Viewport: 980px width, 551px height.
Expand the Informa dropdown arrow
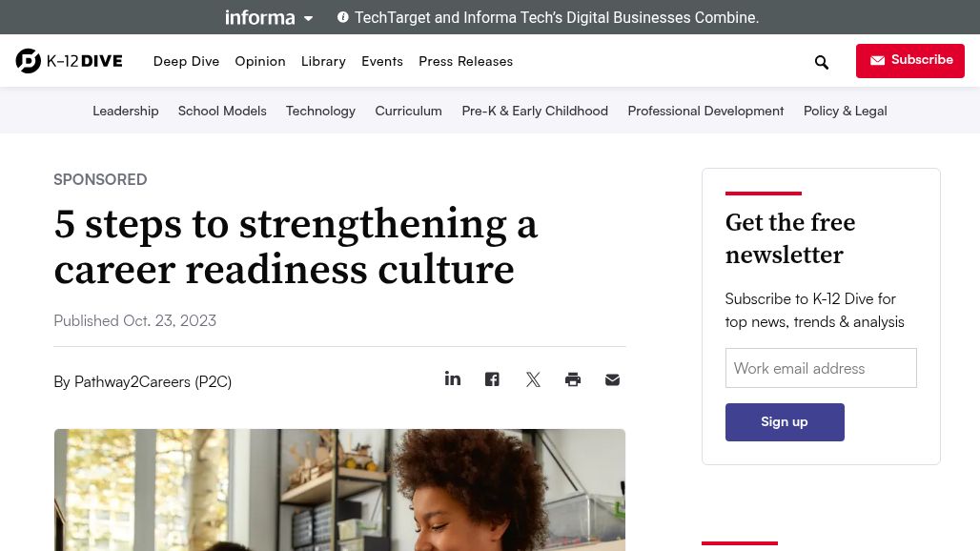click(x=308, y=18)
